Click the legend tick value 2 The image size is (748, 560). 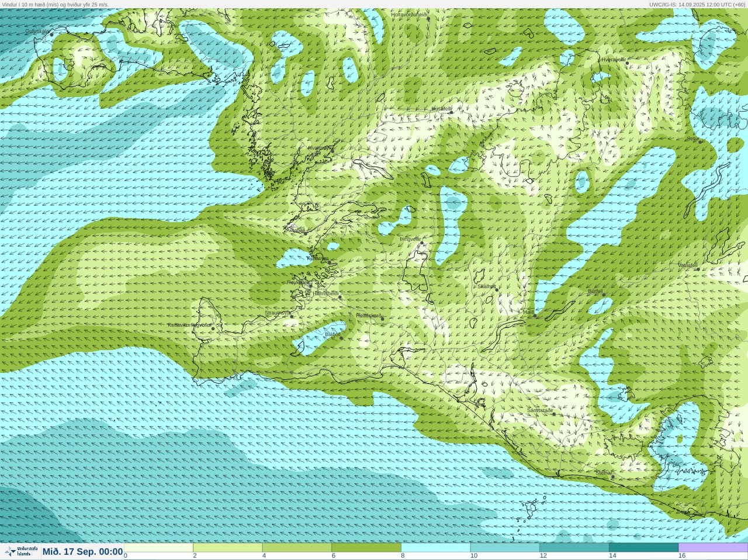[x=195, y=556]
